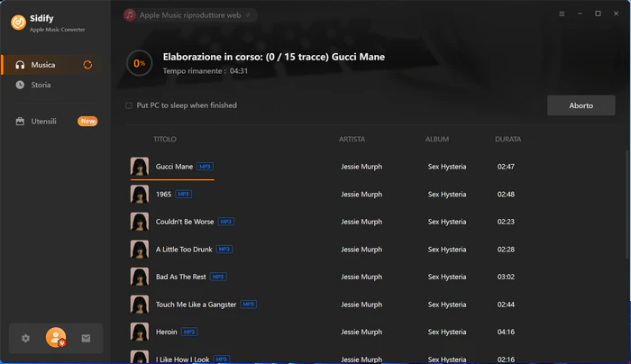Click the Tempo rimanente 04:31 text
Image resolution: width=631 pixels, height=364 pixels.
coord(206,71)
